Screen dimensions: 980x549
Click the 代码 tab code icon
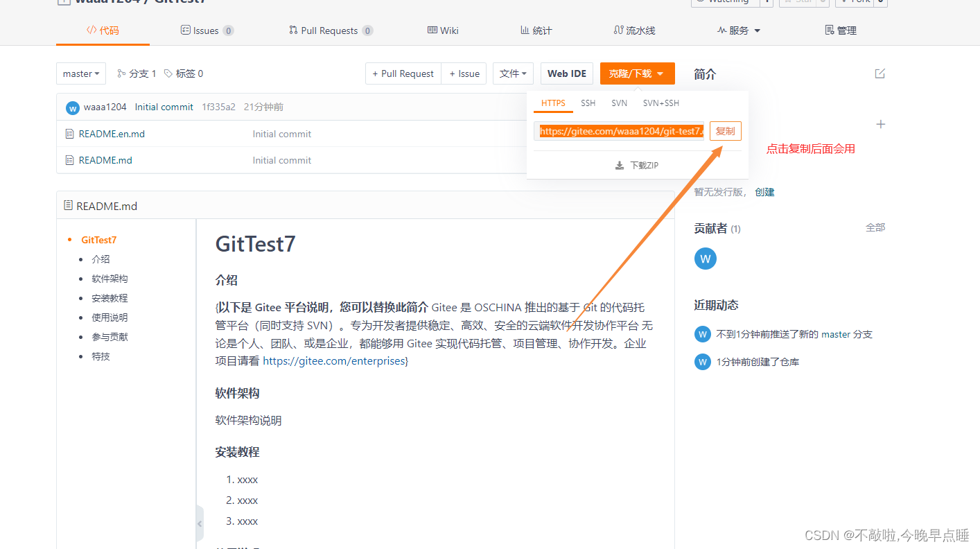pyautogui.click(x=91, y=31)
